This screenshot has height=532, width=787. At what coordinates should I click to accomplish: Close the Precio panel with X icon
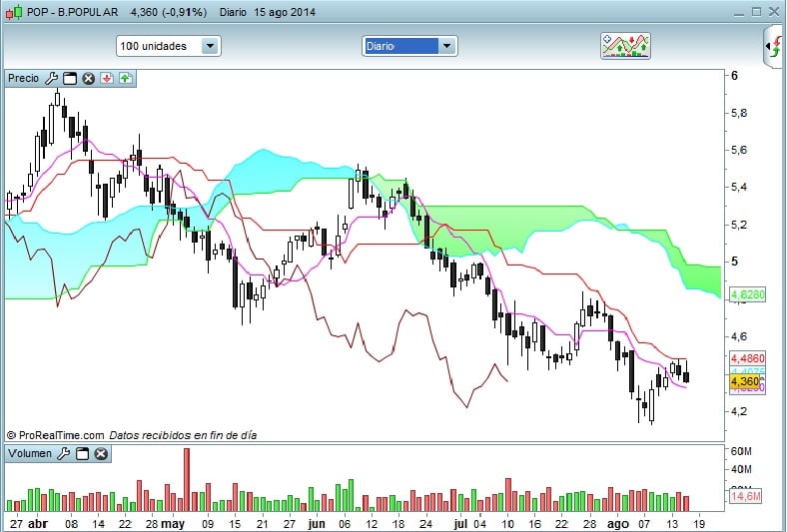tap(88, 78)
